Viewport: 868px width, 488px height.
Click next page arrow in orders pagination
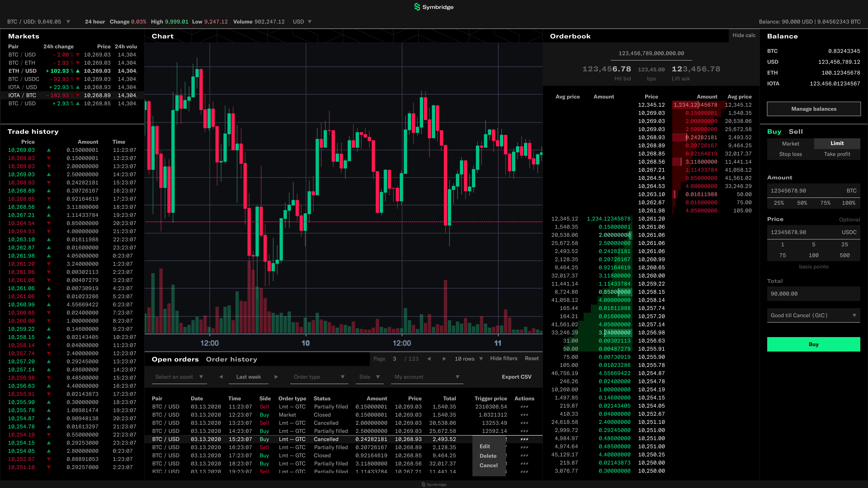444,359
